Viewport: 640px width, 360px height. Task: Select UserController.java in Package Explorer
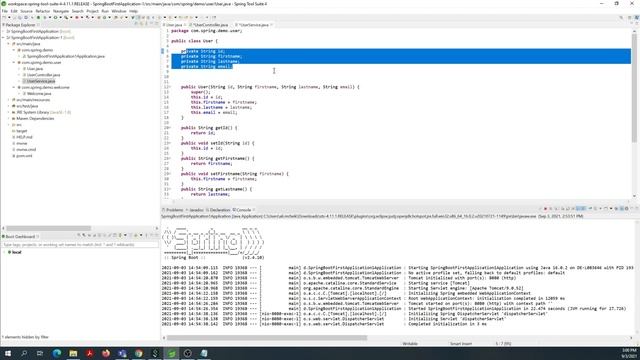point(43,75)
